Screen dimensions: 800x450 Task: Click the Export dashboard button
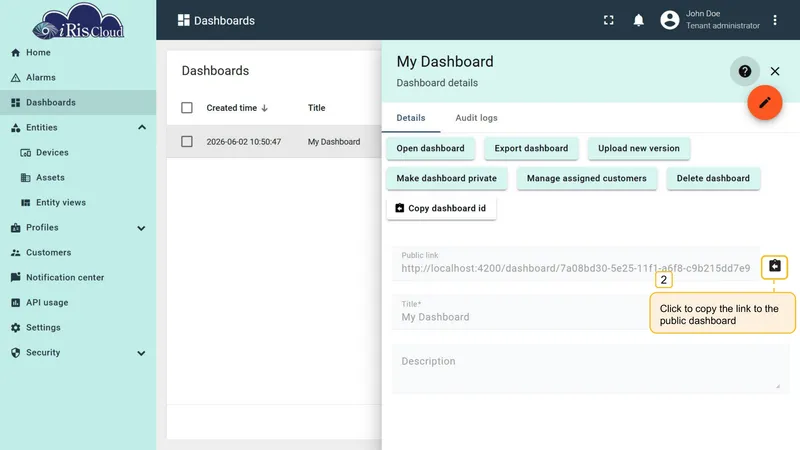tap(531, 148)
